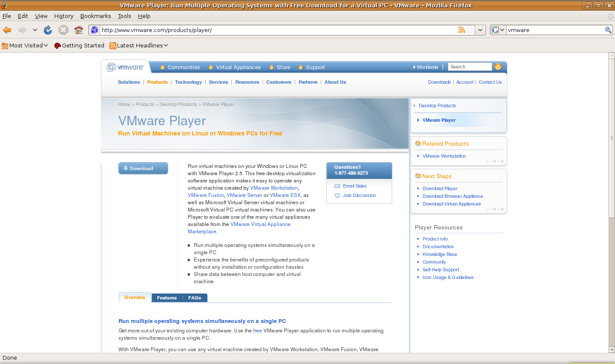Open the Tools menu
This screenshot has height=364, width=615.
[x=124, y=16]
